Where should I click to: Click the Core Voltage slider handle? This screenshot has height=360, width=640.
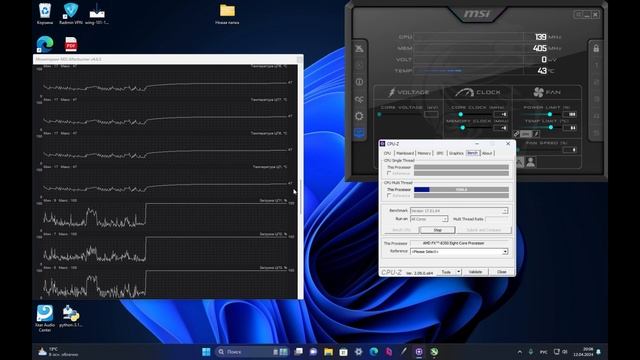(x=379, y=115)
